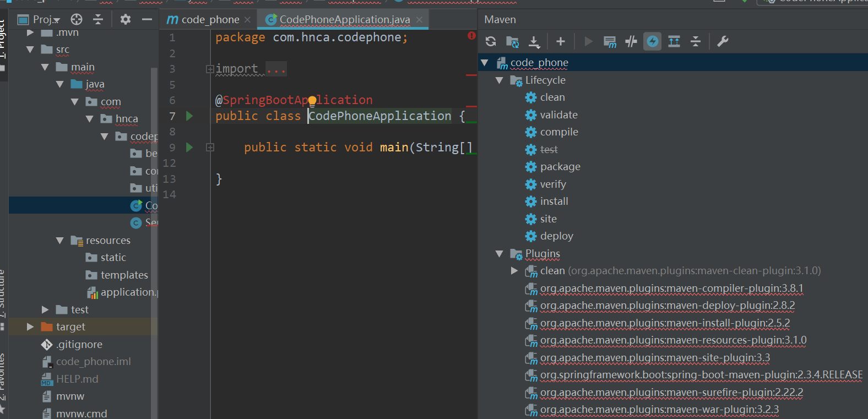Download Maven sources and documentation
This screenshot has width=868, height=419.
click(x=534, y=41)
